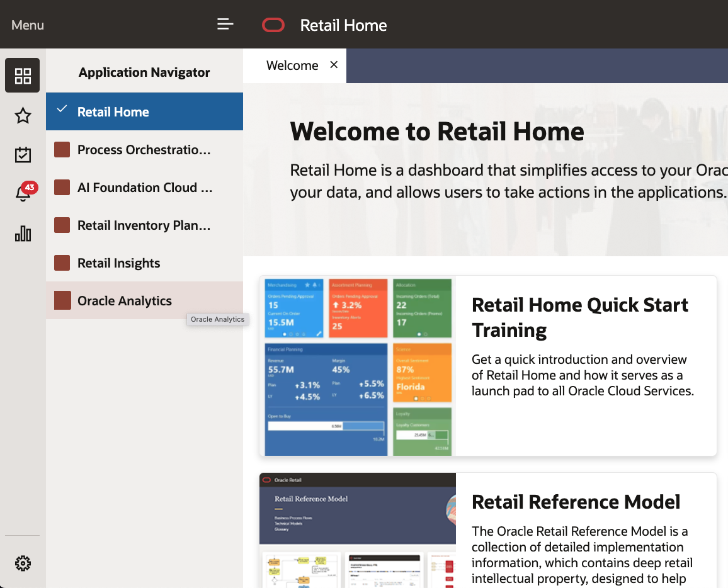Click the Quick Start Training dashboard thumbnail
The height and width of the screenshot is (588, 728).
tap(358, 366)
